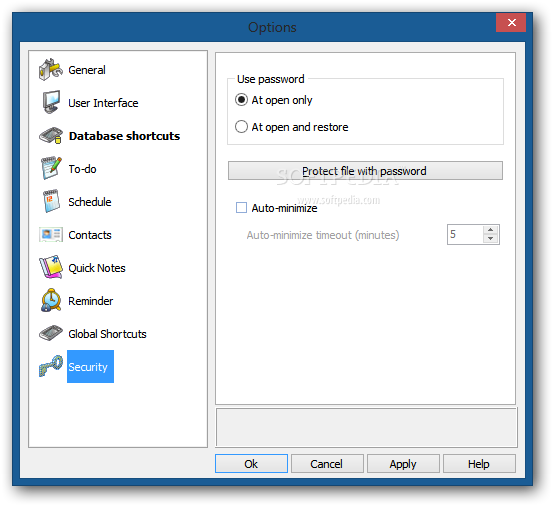Open the General options page
The width and height of the screenshot is (553, 506).
click(x=87, y=70)
